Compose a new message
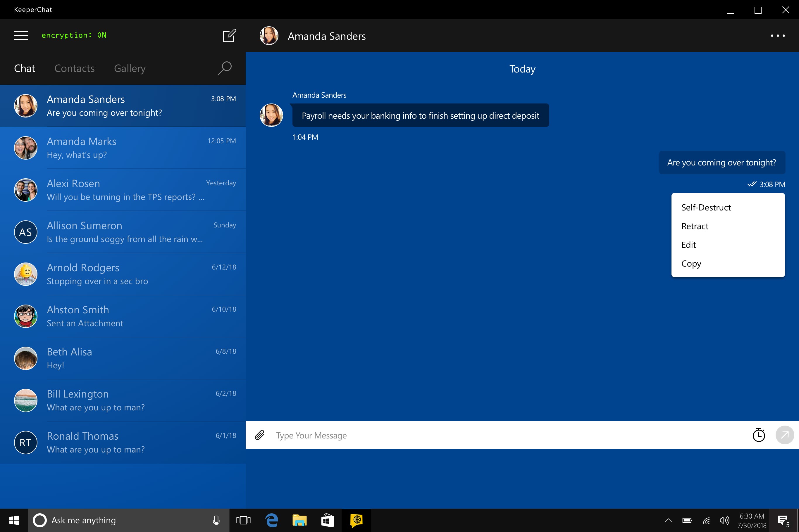Screen dimensions: 799x532 point(229,35)
